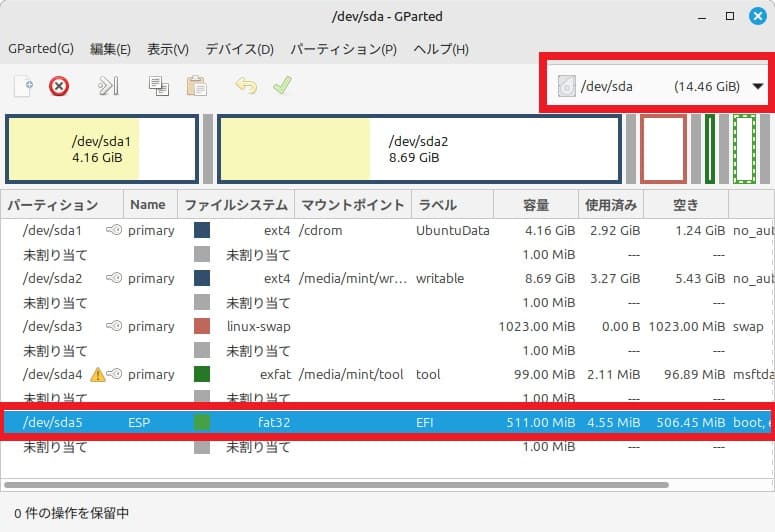Click the dark blue ext4 swatch for sda1
775x532 pixels.
(x=202, y=230)
